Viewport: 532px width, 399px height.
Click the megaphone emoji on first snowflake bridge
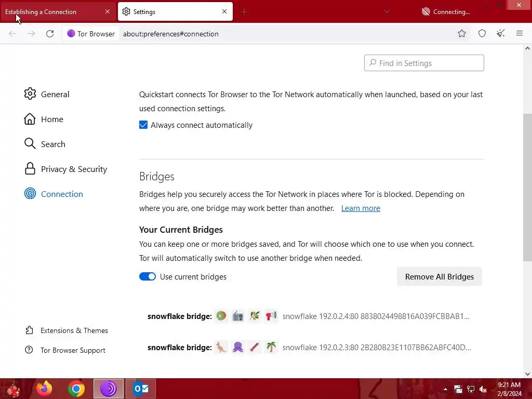coord(271,316)
